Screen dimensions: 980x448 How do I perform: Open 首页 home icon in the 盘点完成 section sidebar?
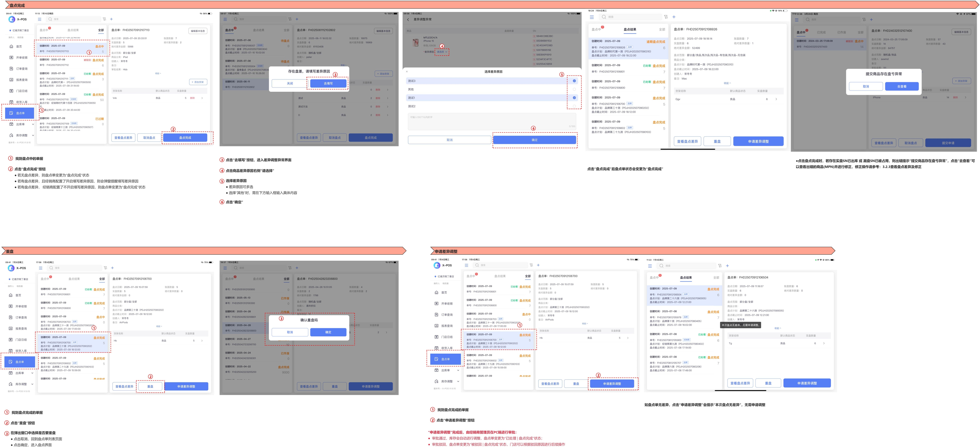(x=11, y=46)
